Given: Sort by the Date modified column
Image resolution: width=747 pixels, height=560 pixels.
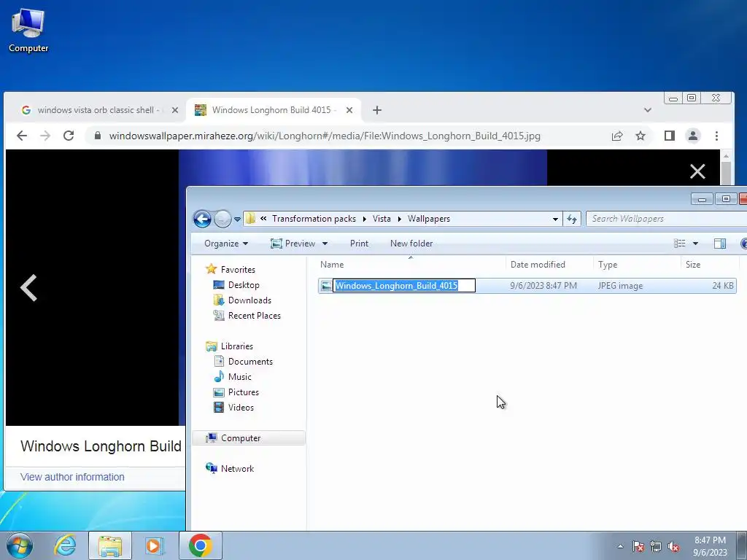Looking at the screenshot, I should [x=549, y=264].
